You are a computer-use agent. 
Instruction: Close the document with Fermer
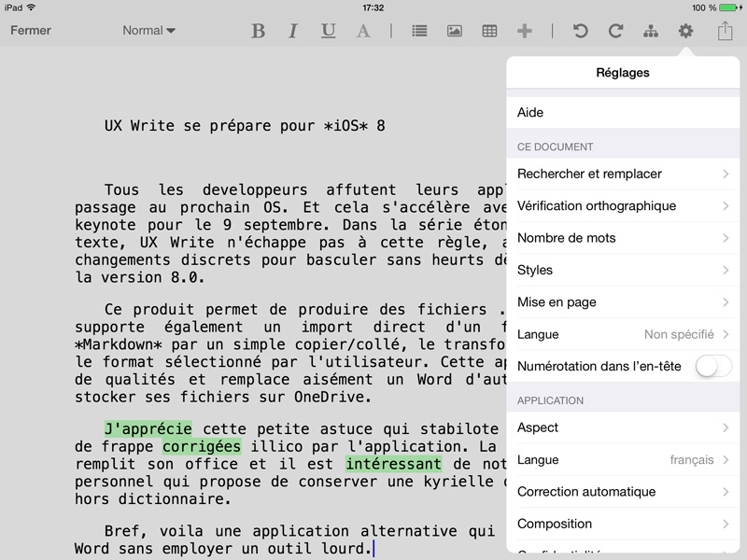[31, 31]
